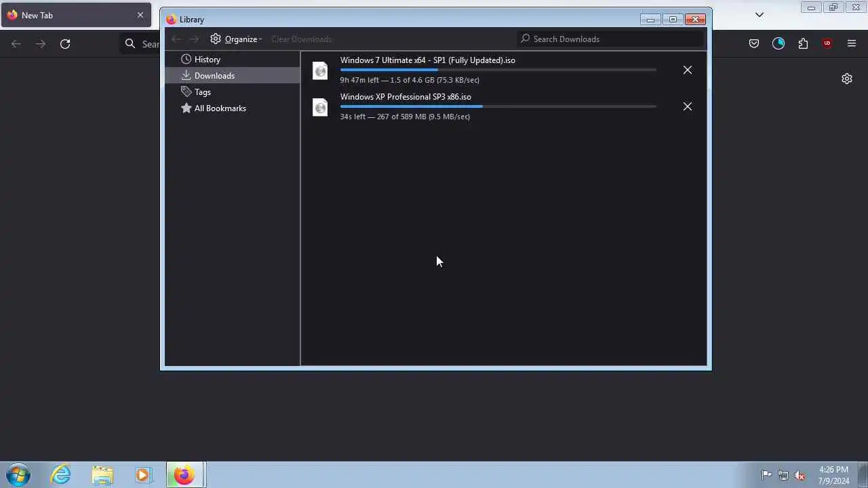Click the Windows 7 Ultimate ISO file icon
The width and height of the screenshot is (868, 488).
[x=320, y=70]
